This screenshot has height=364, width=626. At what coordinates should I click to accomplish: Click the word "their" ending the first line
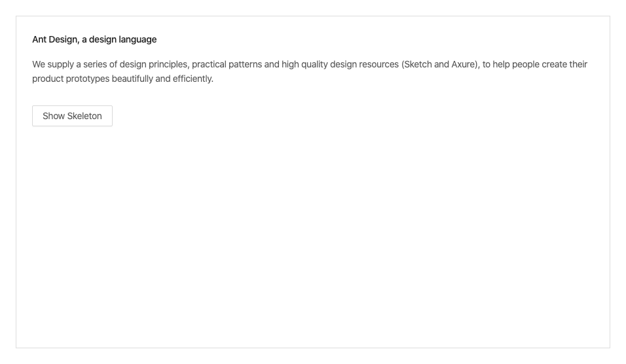[578, 64]
